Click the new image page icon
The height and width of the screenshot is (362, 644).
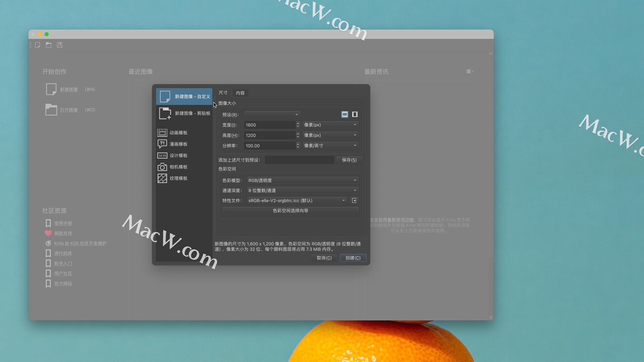click(x=51, y=89)
